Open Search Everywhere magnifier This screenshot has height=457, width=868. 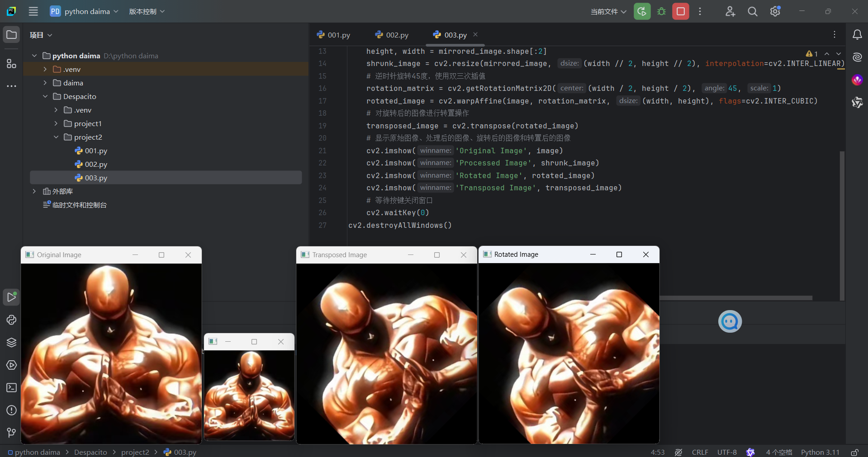click(x=753, y=11)
